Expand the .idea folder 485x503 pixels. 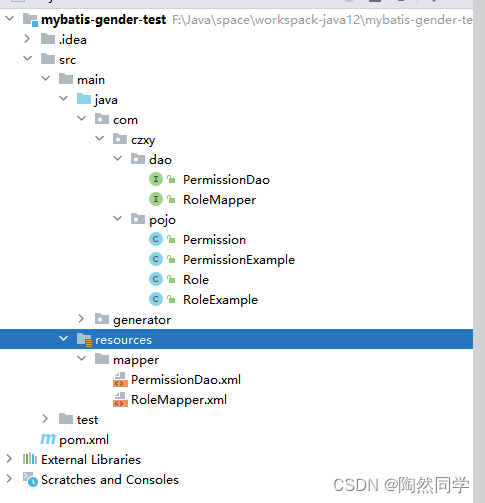click(27, 39)
